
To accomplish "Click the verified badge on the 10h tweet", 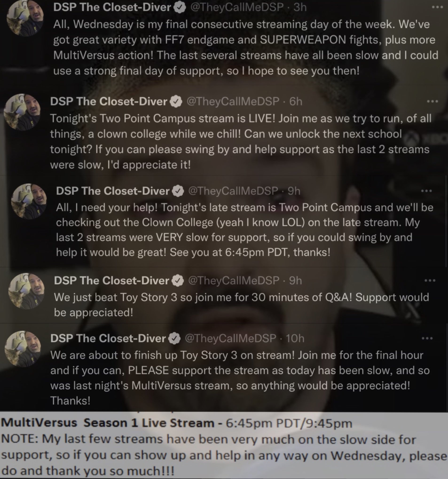I will point(175,339).
